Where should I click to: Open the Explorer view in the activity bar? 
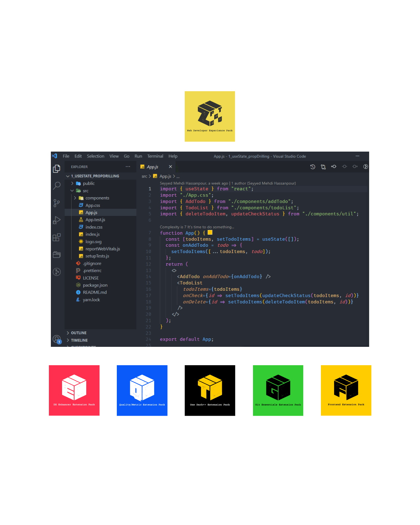57,169
